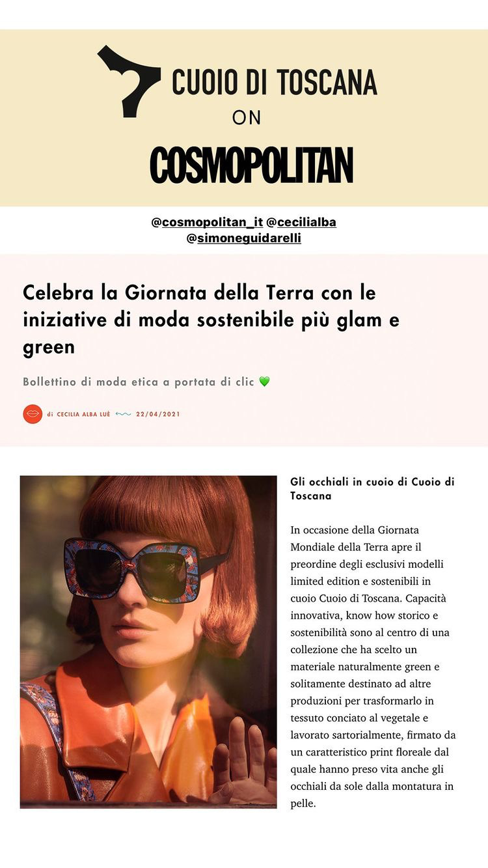
Task: Open the @simoneguidarelli profile mention
Action: 244,238
